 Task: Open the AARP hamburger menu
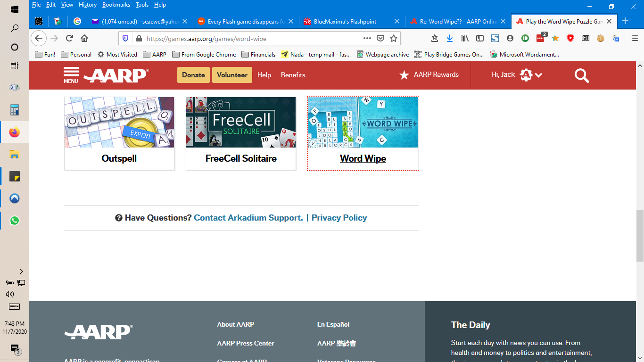(x=71, y=75)
